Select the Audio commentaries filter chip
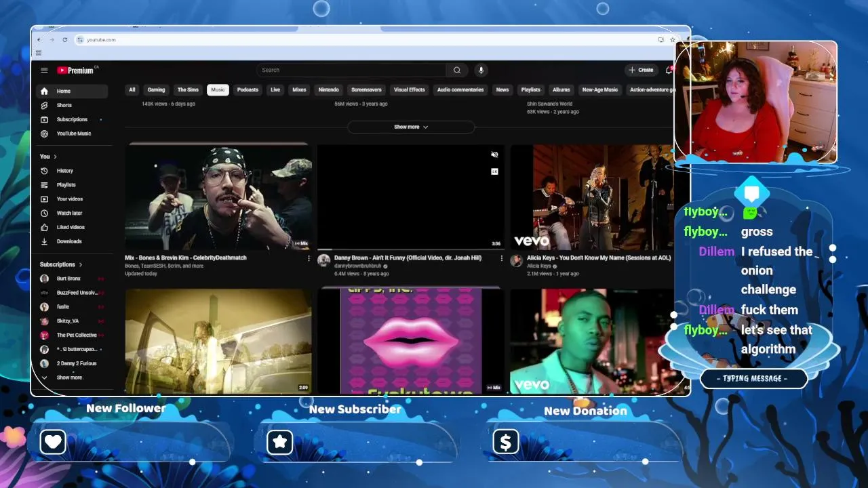Viewport: 868px width, 488px height. pos(460,89)
